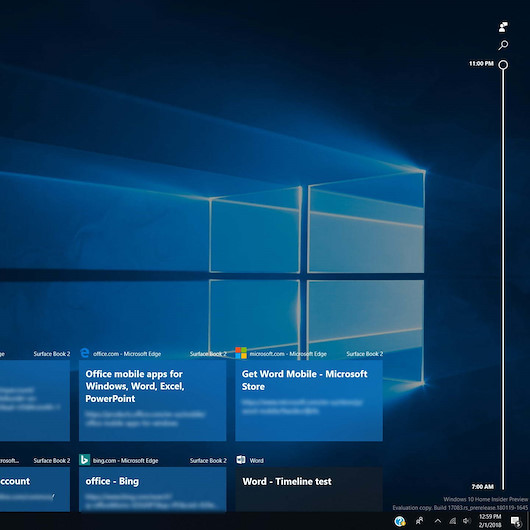Viewport: 530px width, 530px height.
Task: Click the 7:00 AM timeline label
Action: pos(482,486)
